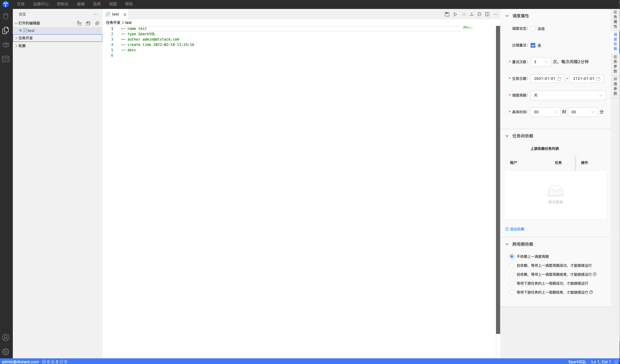Expand the 任务开发 tree node

tap(16, 38)
